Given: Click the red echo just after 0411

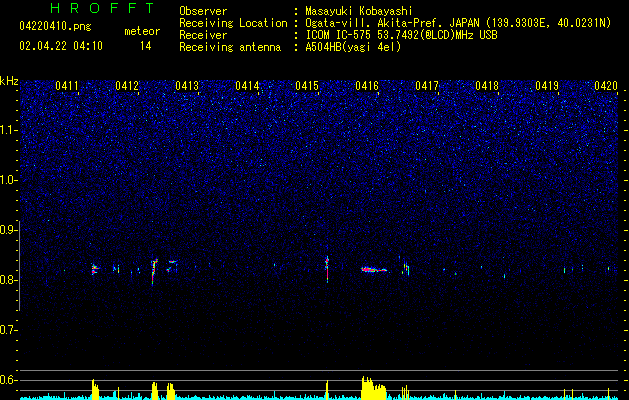Looking at the screenshot, I should [94, 269].
